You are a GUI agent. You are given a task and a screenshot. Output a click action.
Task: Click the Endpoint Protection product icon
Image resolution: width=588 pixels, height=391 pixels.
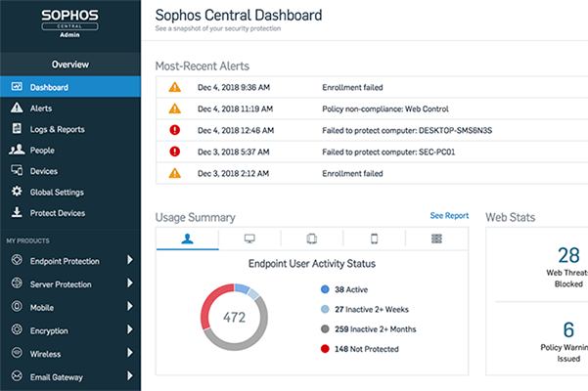[x=17, y=260]
